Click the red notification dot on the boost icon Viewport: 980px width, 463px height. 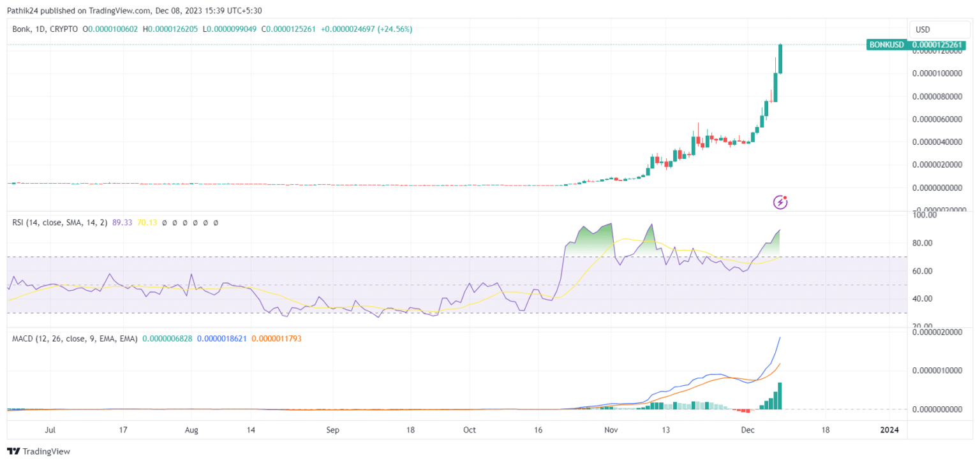coord(786,196)
